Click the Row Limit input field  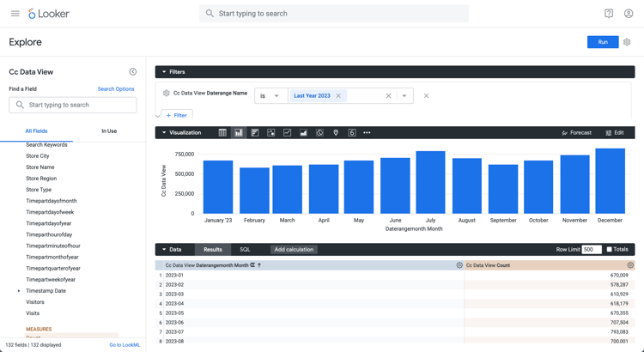pos(592,249)
